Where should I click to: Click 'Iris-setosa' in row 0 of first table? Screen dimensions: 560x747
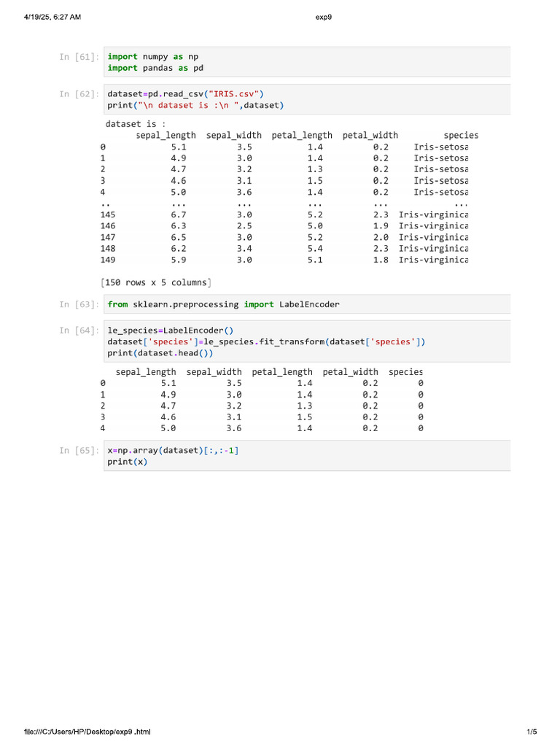[441, 147]
